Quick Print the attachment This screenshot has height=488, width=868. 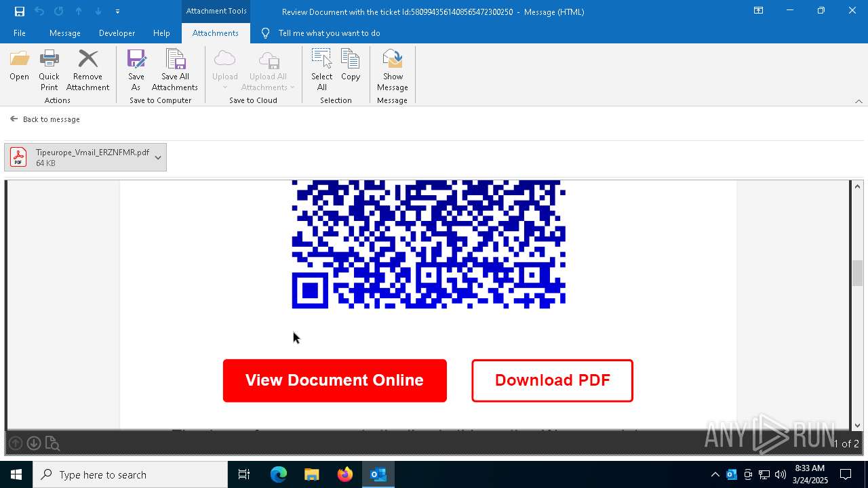tap(49, 70)
